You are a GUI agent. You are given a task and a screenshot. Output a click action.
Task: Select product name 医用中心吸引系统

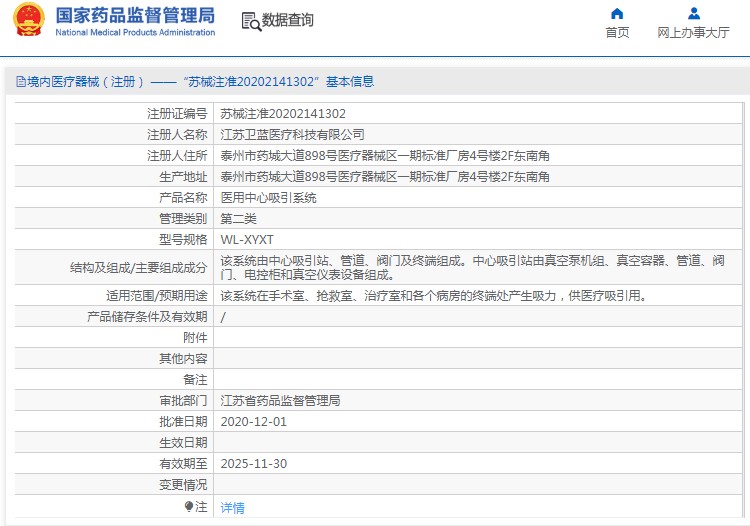pos(268,198)
